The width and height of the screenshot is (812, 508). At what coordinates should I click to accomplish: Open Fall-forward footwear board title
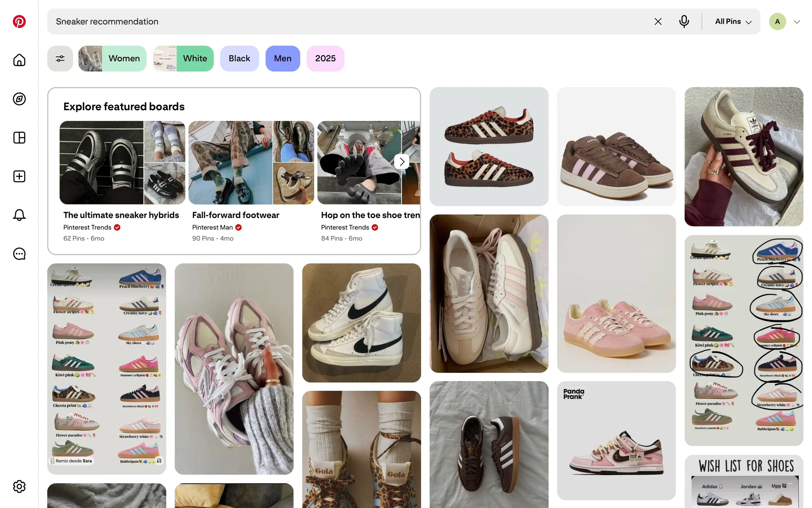tap(236, 215)
